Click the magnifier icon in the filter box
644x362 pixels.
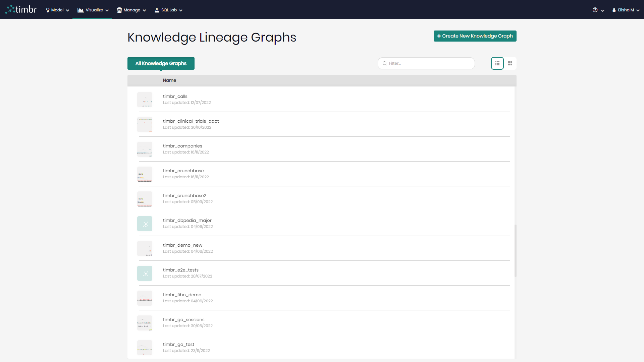385,63
